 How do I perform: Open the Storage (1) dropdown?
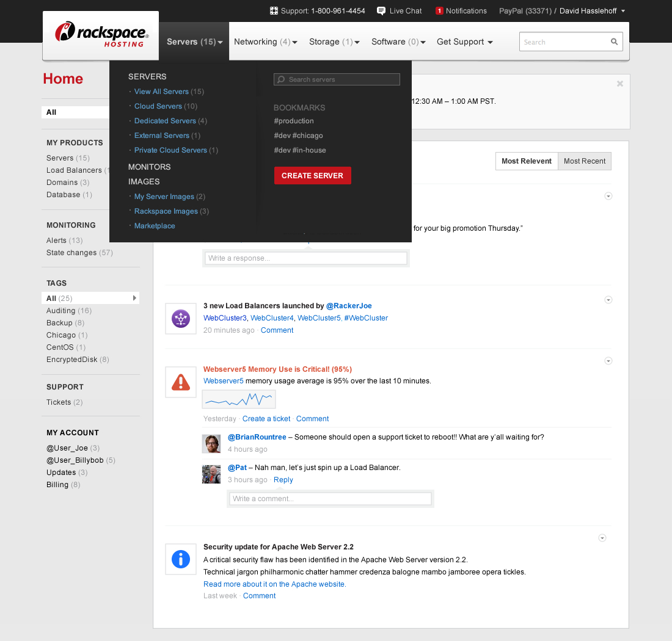pyautogui.click(x=334, y=42)
